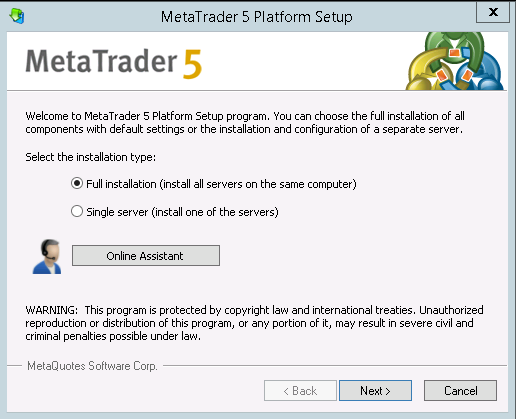Click the WARNING copyright notice text

[x=254, y=323]
